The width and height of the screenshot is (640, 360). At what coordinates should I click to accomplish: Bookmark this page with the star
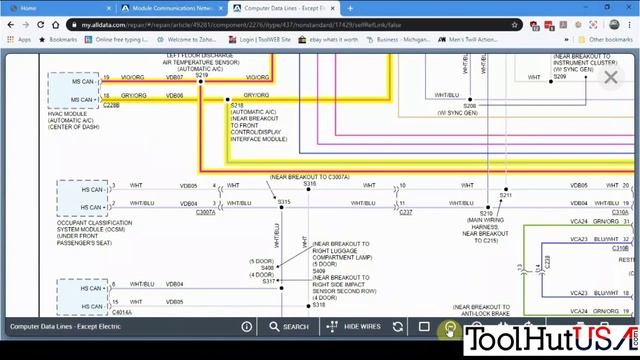[x=514, y=25]
